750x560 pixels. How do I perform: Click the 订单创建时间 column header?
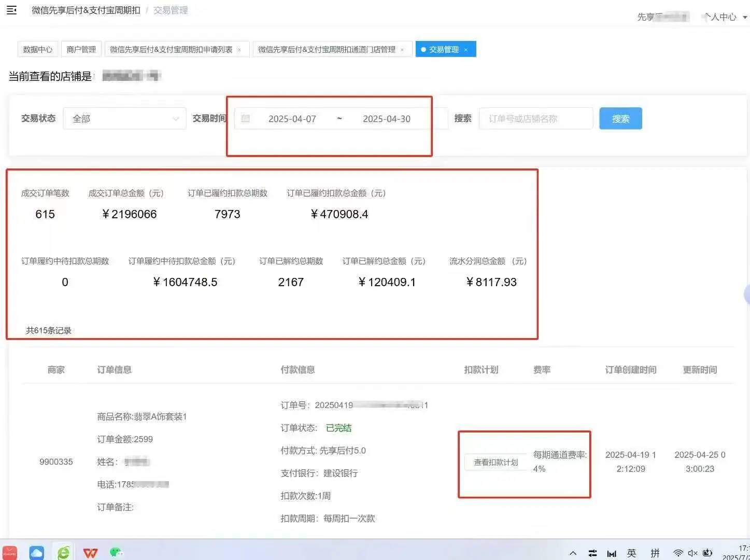click(631, 370)
